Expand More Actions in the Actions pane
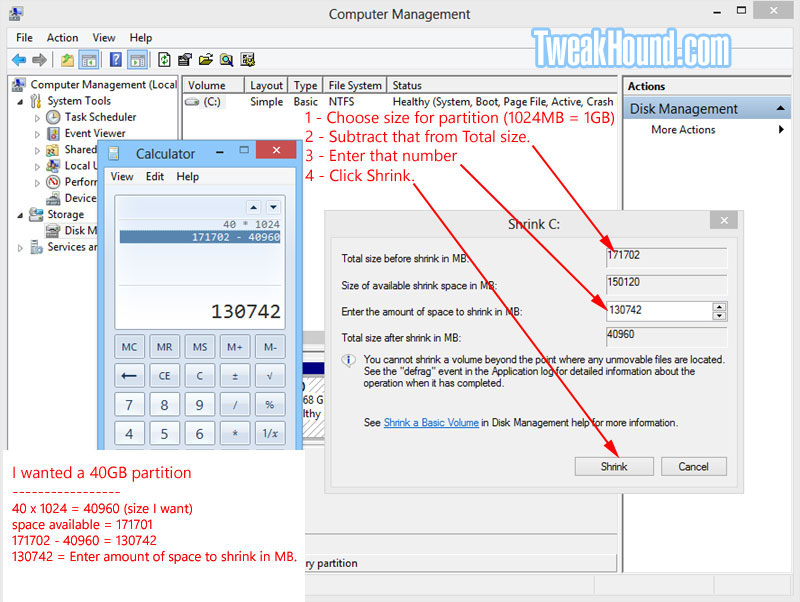Viewport: 800px width, 602px height. [x=707, y=130]
